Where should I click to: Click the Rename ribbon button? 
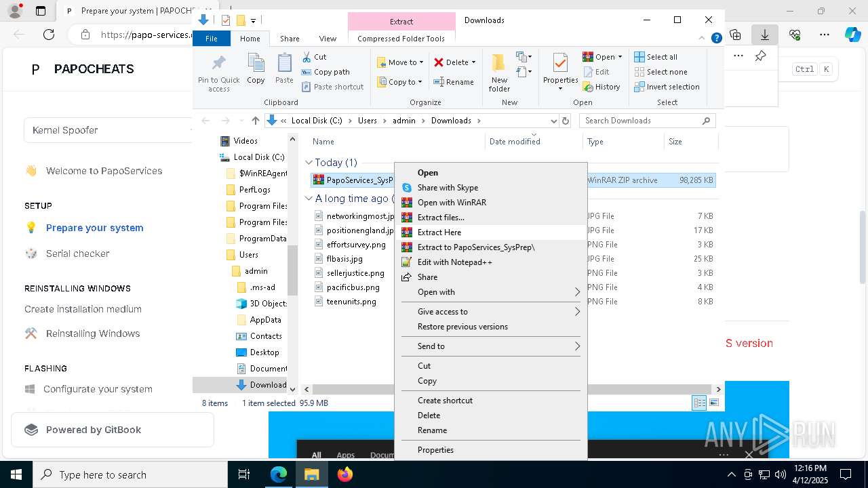point(454,82)
